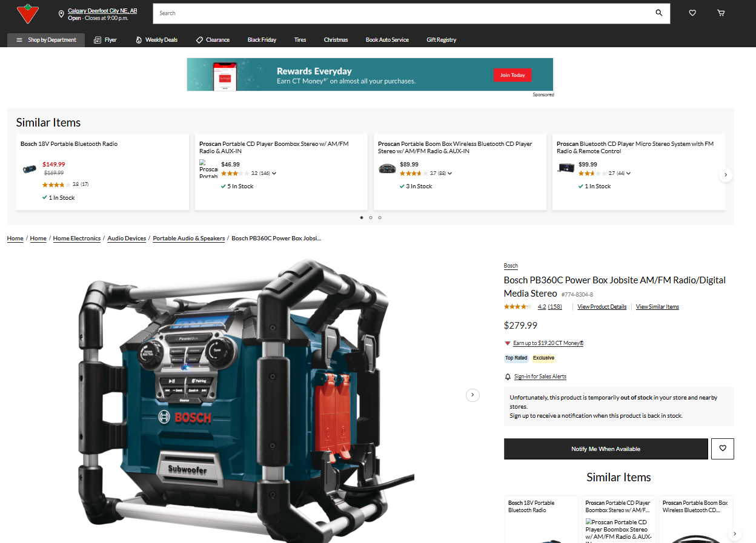Open the shopping cart icon
756x543 pixels.
(x=721, y=13)
